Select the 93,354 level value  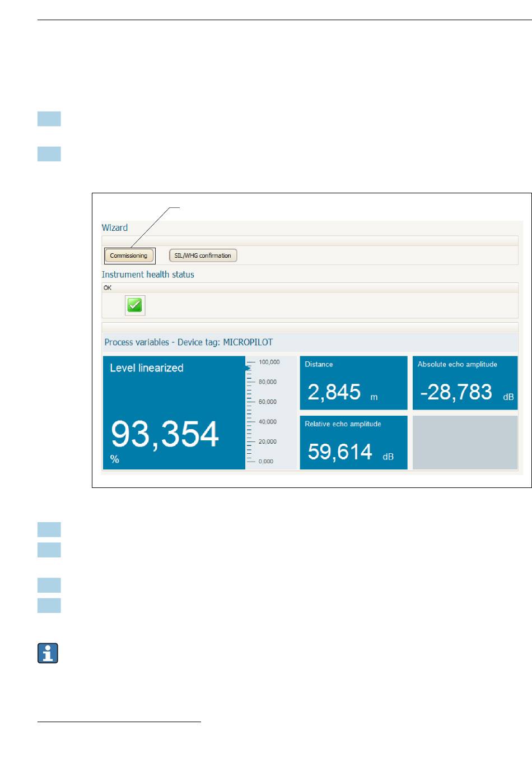pos(165,434)
